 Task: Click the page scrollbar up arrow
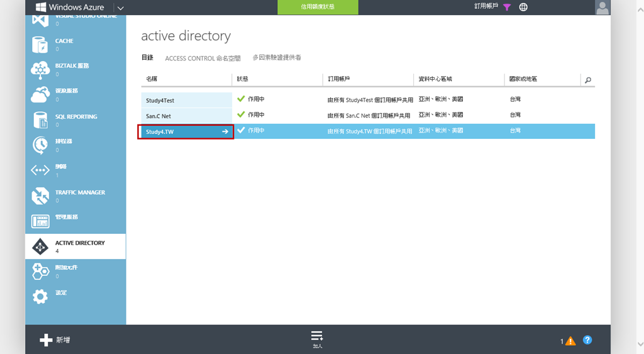tap(640, 10)
